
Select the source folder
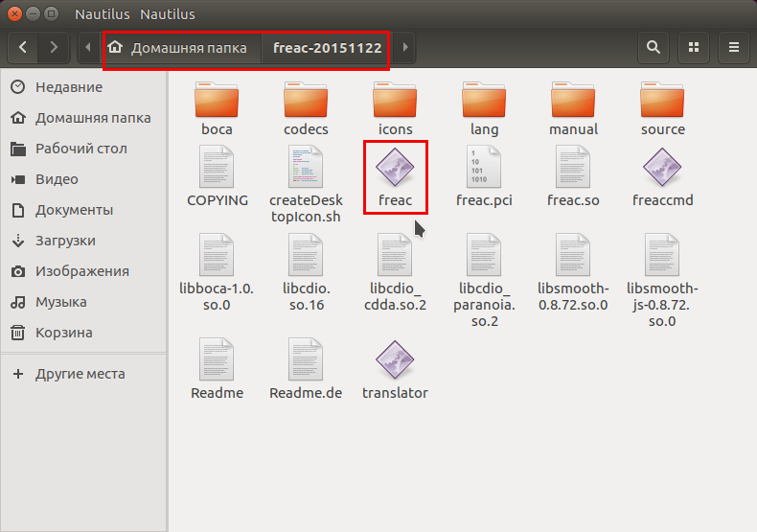click(x=662, y=108)
